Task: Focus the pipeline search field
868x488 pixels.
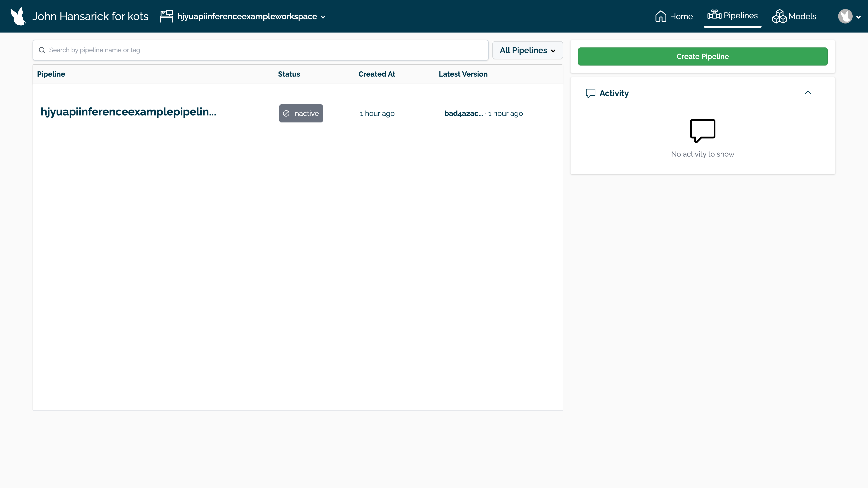Action: (266, 50)
